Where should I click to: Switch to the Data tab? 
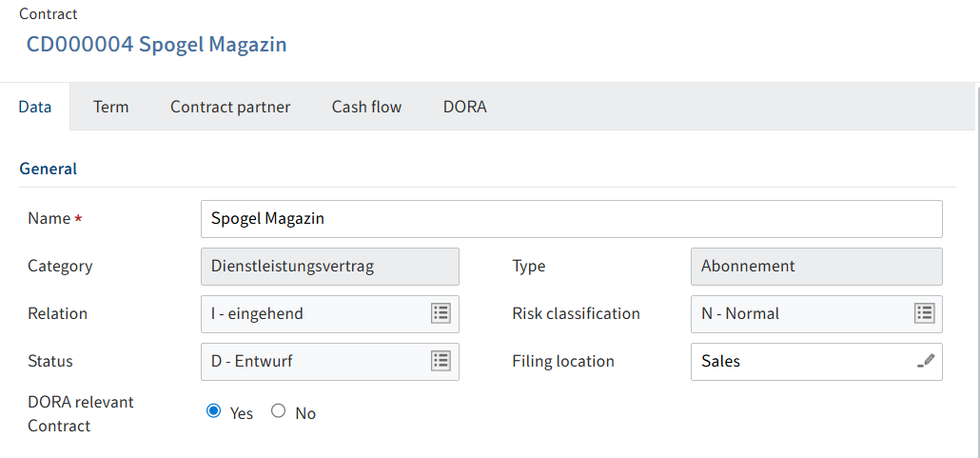click(35, 107)
